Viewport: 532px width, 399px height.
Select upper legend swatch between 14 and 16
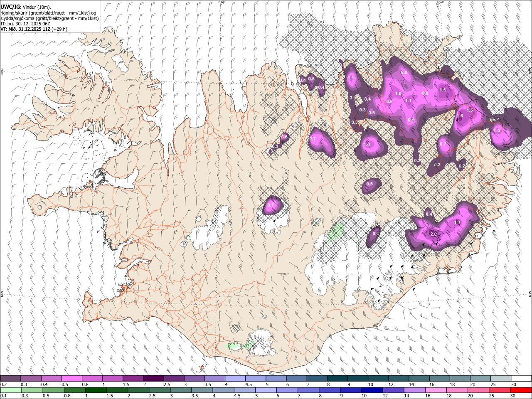click(x=419, y=379)
